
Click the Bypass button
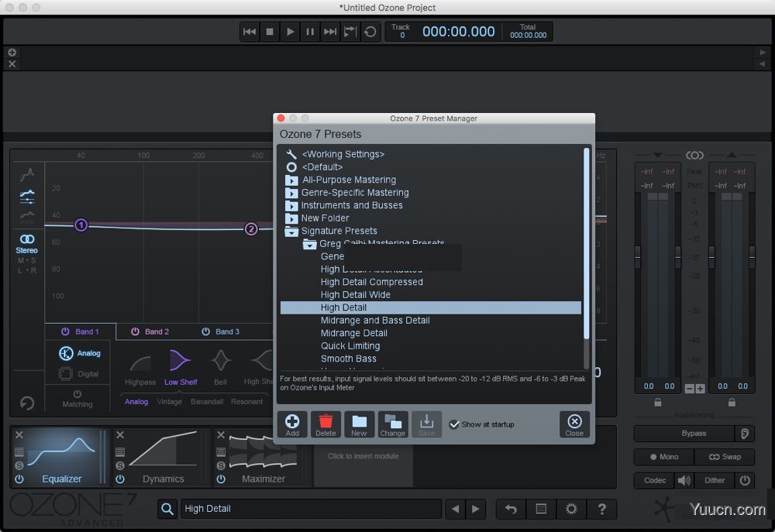point(684,433)
